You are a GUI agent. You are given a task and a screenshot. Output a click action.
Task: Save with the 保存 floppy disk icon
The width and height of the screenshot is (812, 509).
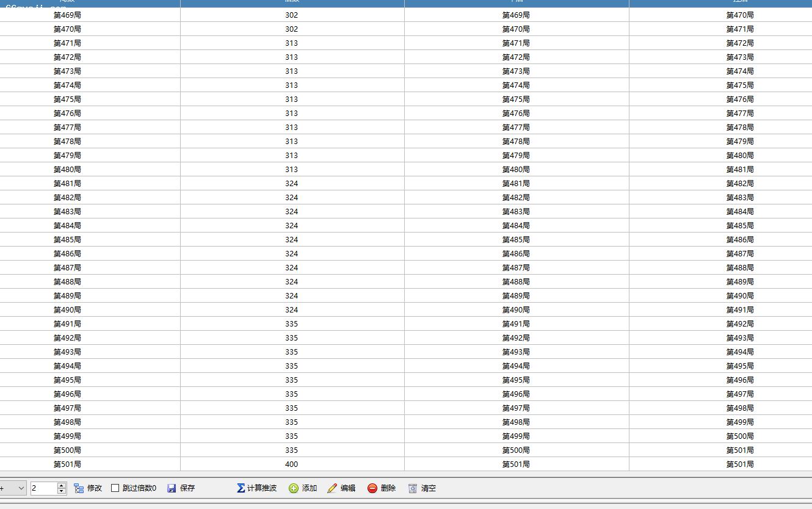[x=181, y=488]
